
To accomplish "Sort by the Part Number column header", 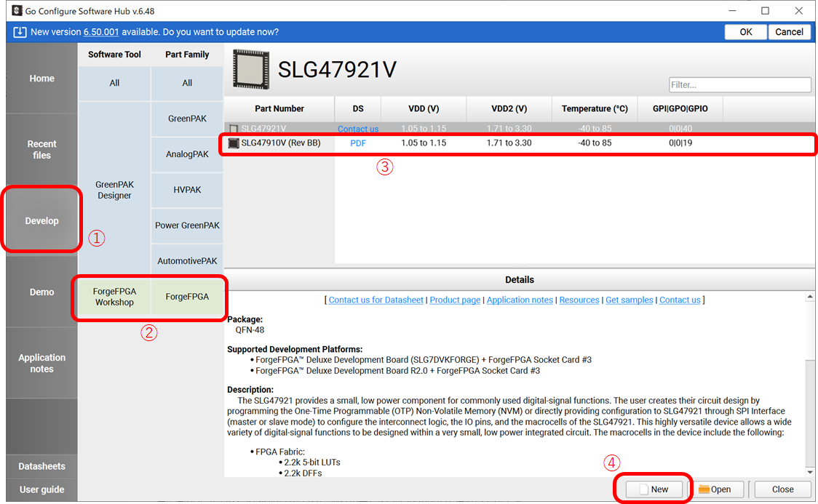I will coord(279,109).
